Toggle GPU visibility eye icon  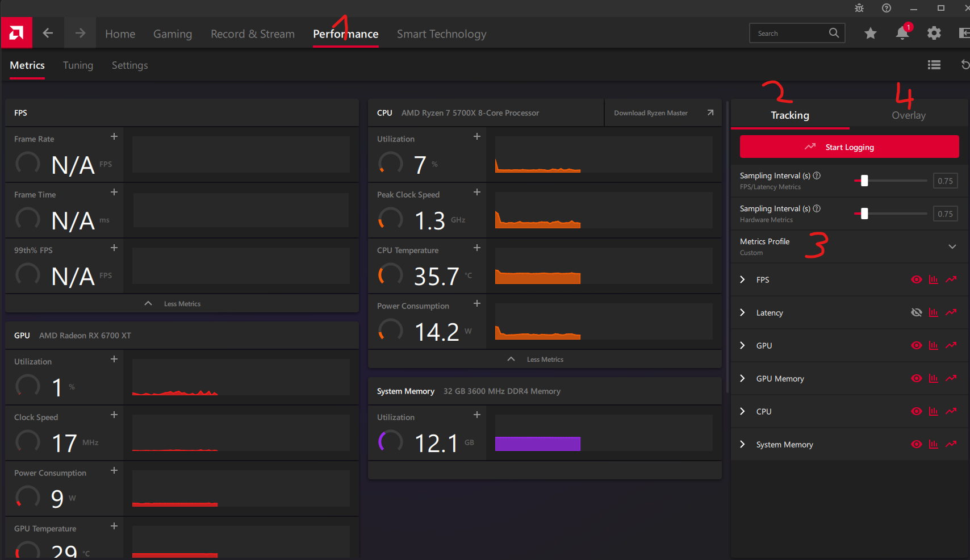click(916, 345)
